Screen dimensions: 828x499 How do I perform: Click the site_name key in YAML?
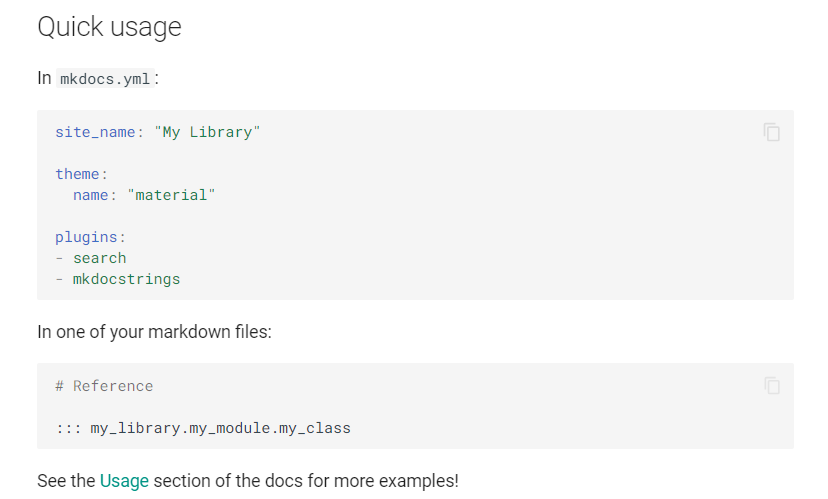click(x=95, y=132)
